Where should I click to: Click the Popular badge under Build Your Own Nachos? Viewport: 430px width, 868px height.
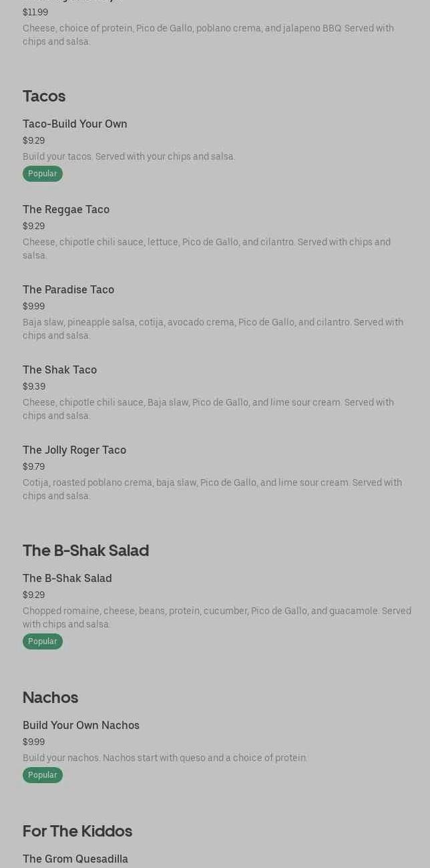pos(43,775)
